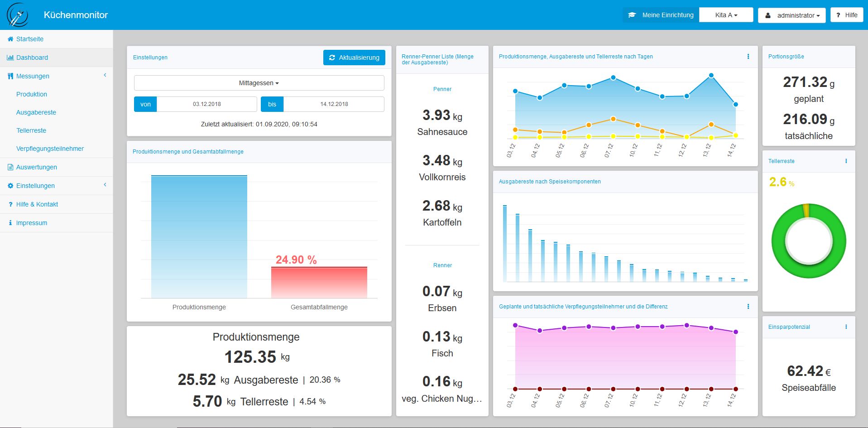The height and width of the screenshot is (428, 868).
Task: Collapse the Messungen sidebar section
Action: [105, 75]
